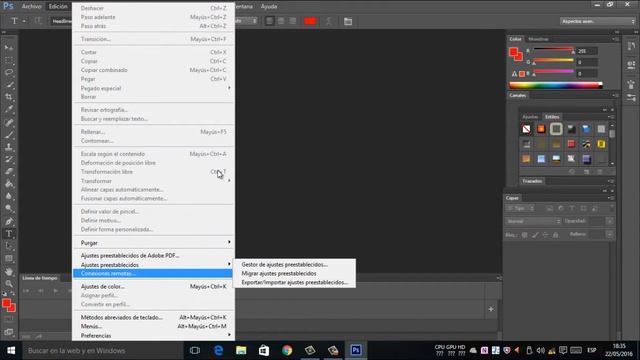Viewport: 640px width, 360px height.
Task: Toggle center text alignment
Action: pos(281,21)
